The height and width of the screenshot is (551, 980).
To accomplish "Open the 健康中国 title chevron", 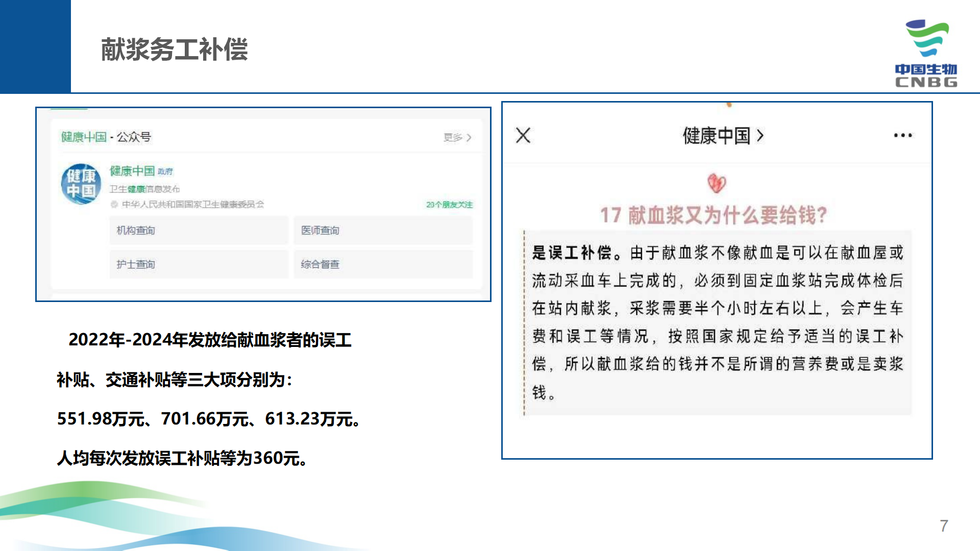I will (x=760, y=136).
